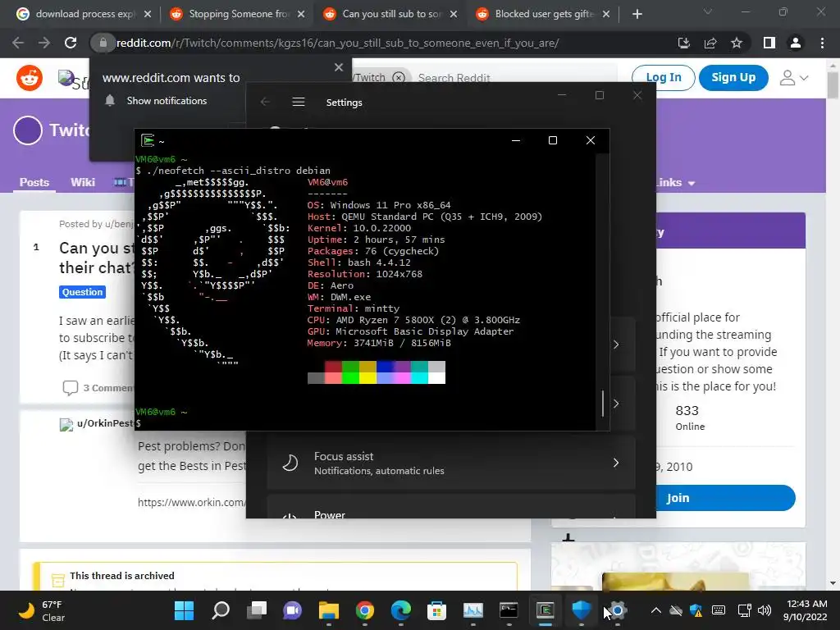
Task: Open Reddit user menu dropdown
Action: 793,78
